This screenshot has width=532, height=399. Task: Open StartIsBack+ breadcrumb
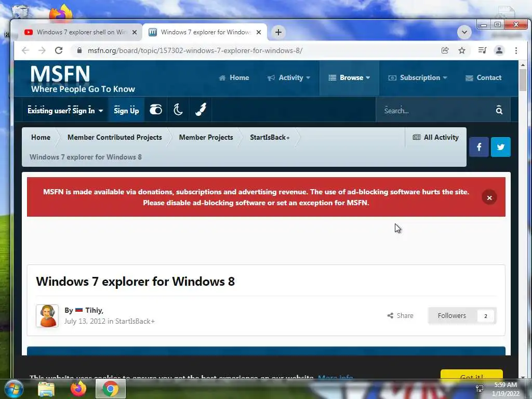click(x=270, y=137)
